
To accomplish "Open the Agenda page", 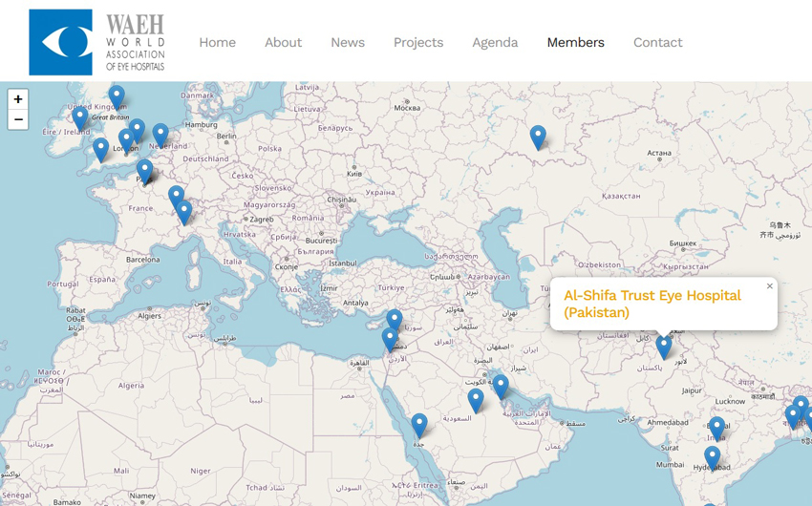I will pyautogui.click(x=495, y=42).
